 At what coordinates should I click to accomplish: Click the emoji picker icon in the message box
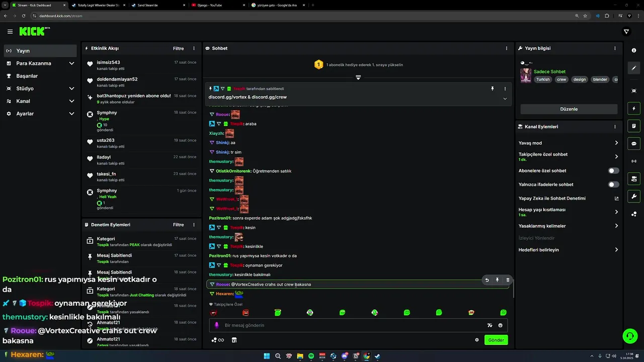pyautogui.click(x=500, y=325)
